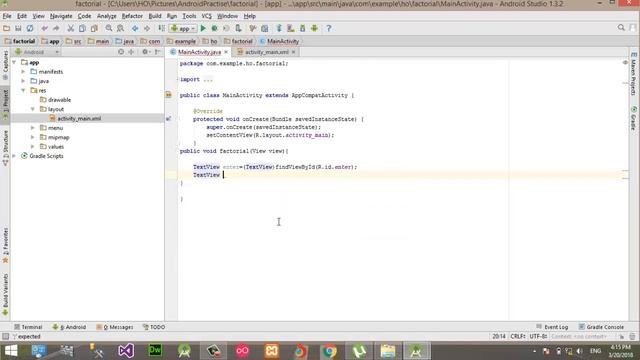Click the green Run button

tap(203, 28)
